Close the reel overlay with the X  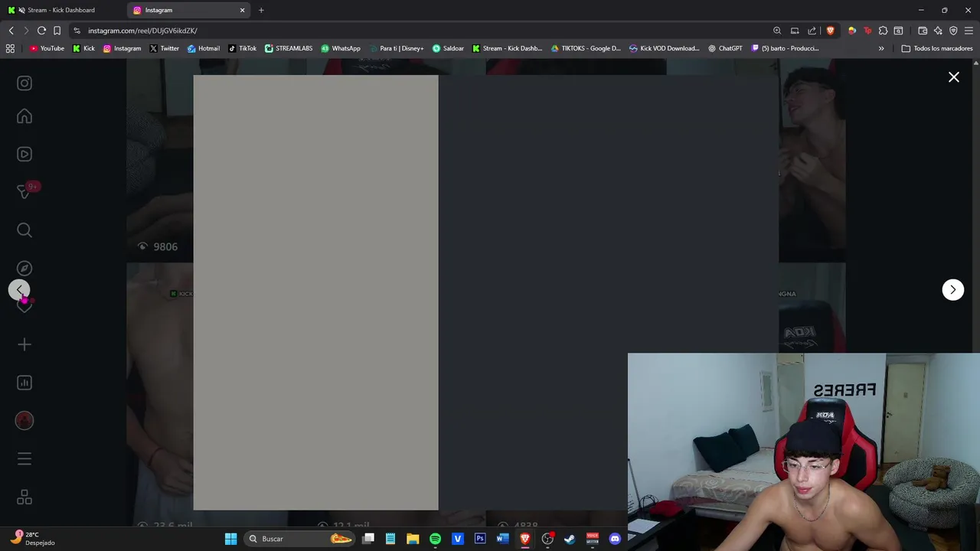pos(954,77)
